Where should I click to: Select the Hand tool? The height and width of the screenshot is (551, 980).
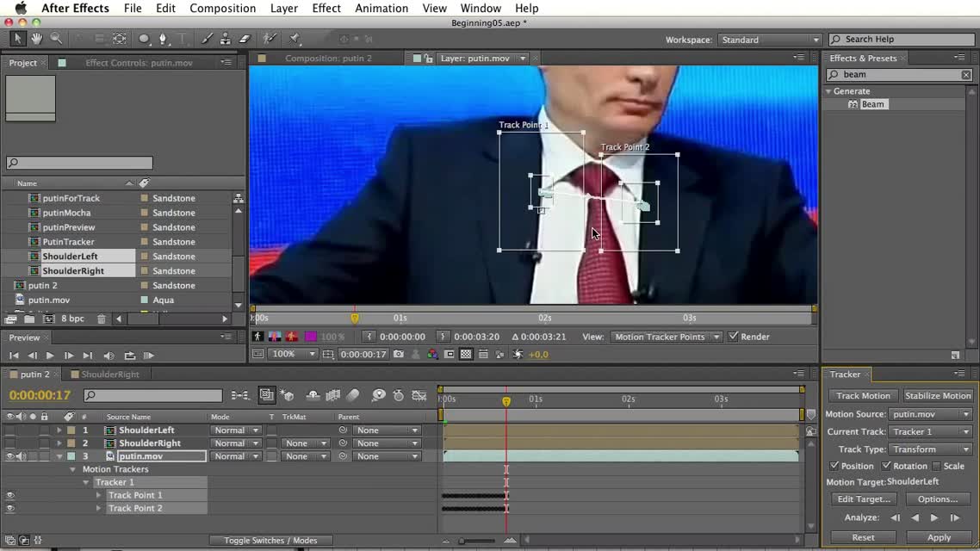[x=37, y=39]
